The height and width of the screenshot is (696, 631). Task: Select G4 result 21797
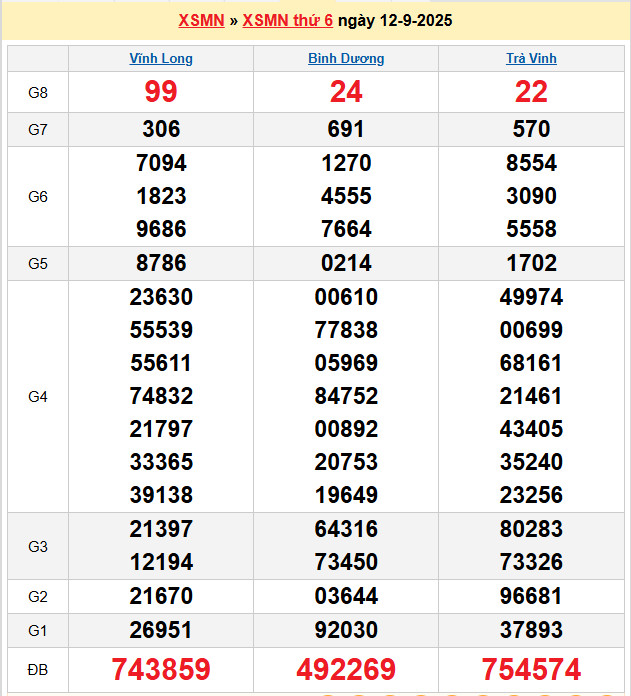161,429
